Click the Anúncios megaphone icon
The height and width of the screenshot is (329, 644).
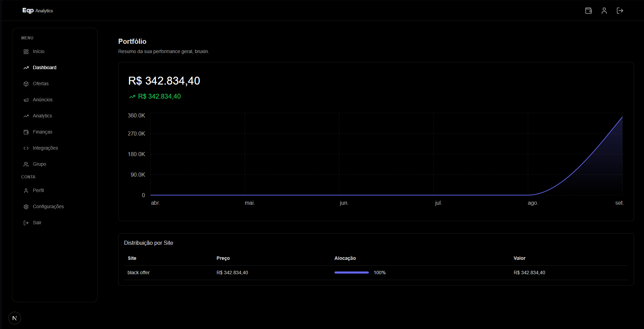point(26,100)
